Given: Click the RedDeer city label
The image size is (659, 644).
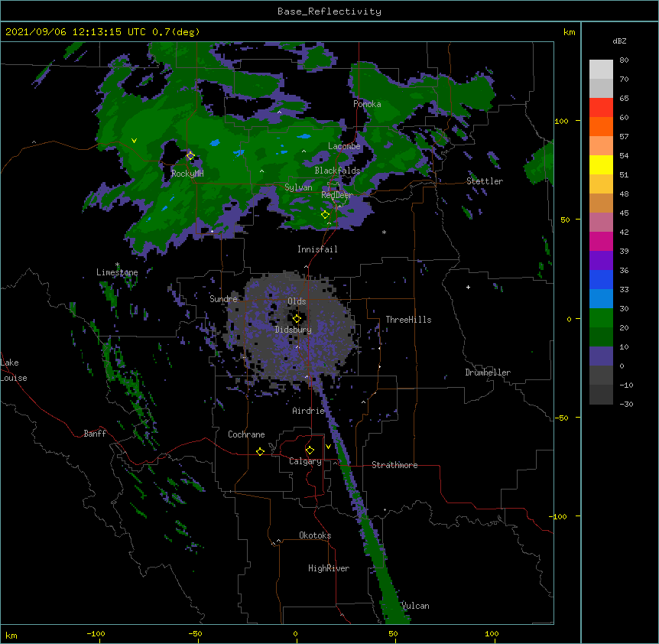Looking at the screenshot, I should [x=337, y=195].
